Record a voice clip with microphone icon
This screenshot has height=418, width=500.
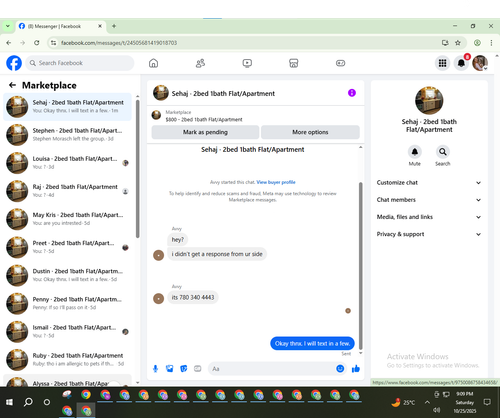tap(155, 369)
